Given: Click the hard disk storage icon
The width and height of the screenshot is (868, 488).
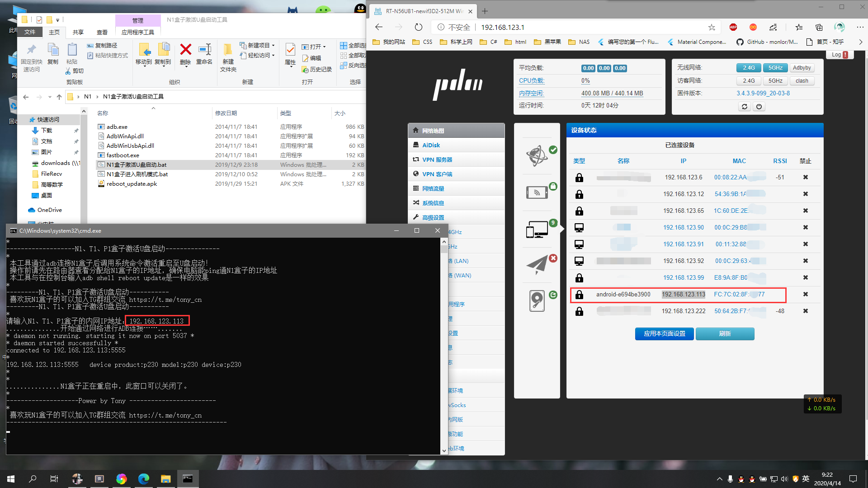Looking at the screenshot, I should click(537, 300).
